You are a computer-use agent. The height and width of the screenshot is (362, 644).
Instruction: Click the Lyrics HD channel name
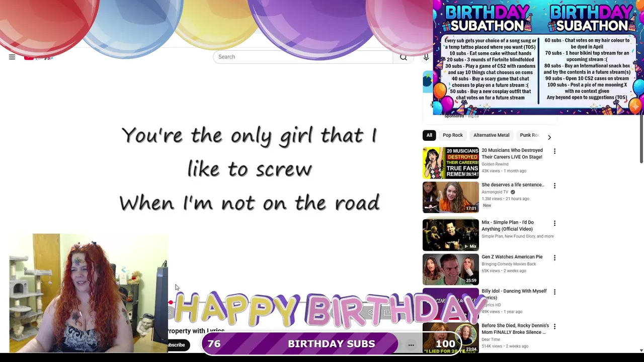point(491,305)
